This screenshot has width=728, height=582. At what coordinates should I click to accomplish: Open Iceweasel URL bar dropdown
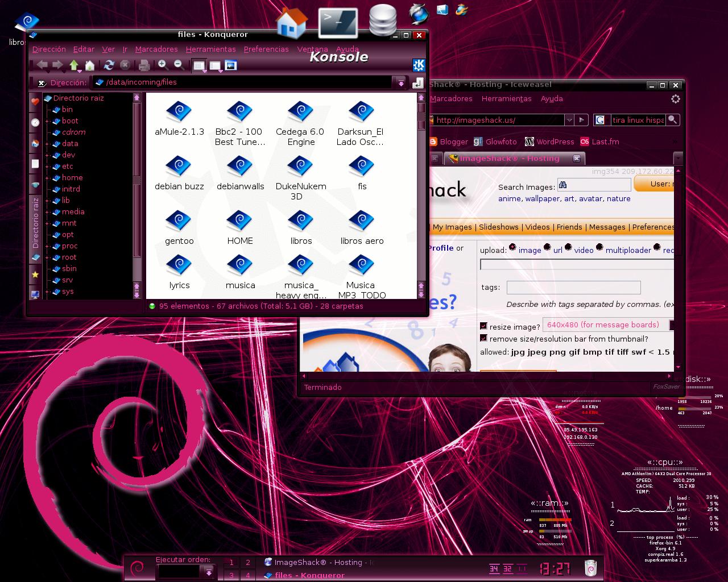tap(569, 120)
